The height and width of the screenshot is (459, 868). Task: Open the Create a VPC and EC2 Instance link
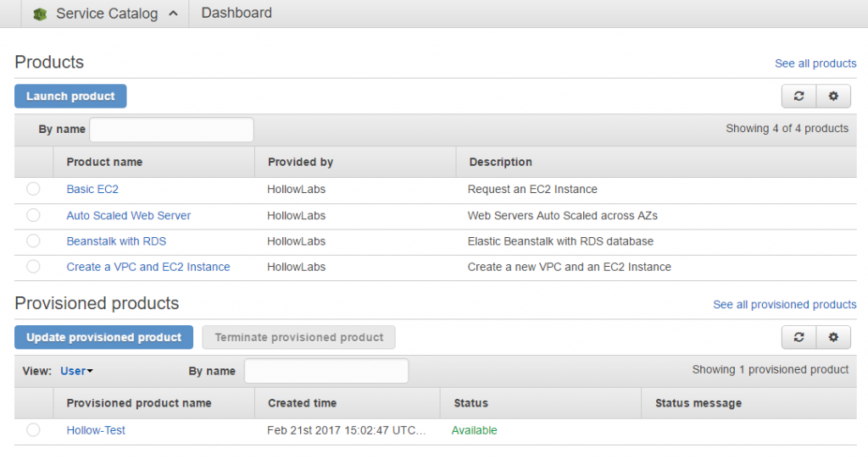(x=148, y=267)
